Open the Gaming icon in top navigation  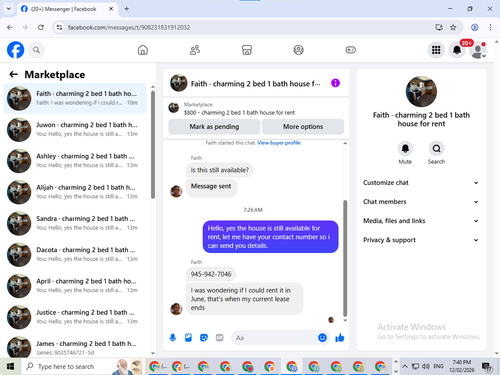click(350, 50)
